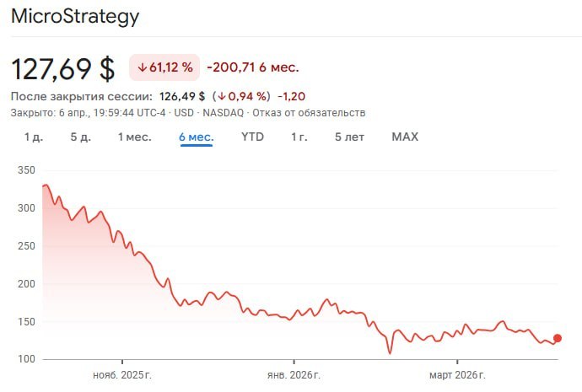Image resolution: width=582 pixels, height=392 pixels.
Task: Open the 5 лет chart view
Action: tap(349, 137)
